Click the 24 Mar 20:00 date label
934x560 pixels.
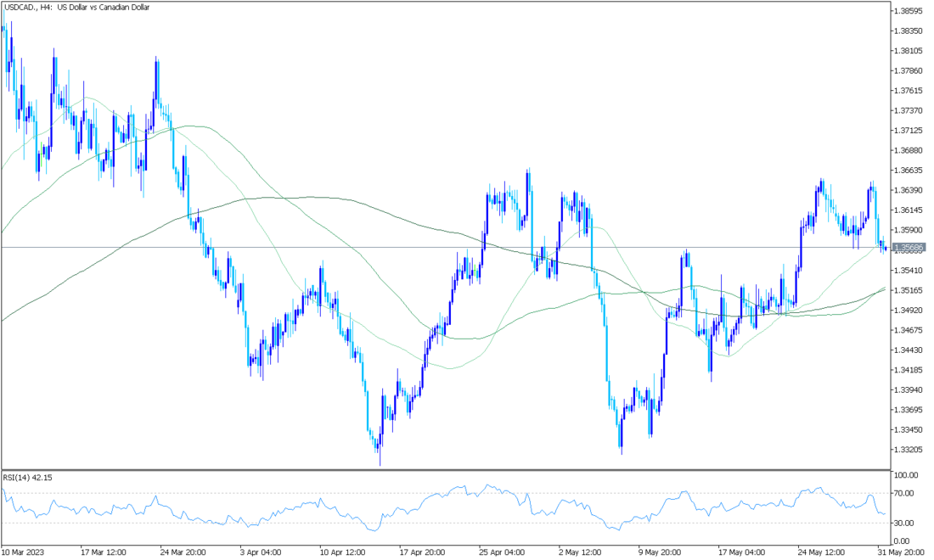pos(183,552)
